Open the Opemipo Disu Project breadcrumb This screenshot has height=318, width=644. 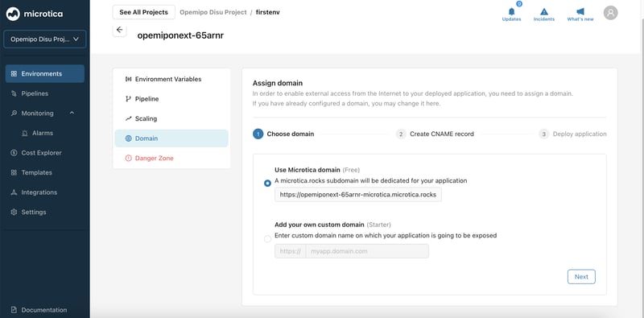(x=213, y=12)
